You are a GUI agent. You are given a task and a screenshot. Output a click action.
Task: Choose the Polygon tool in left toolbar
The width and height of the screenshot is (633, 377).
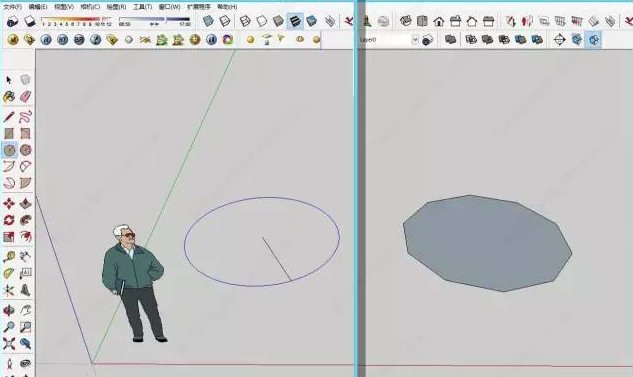[25, 150]
